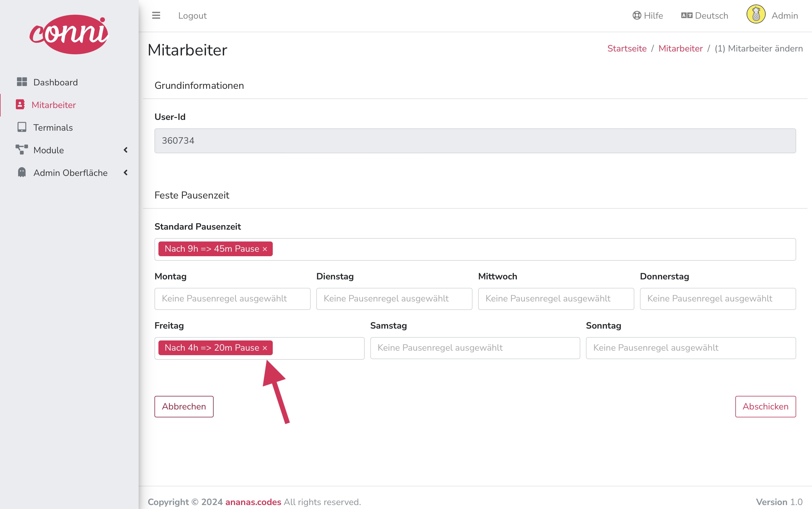Remove the Nach 4h => 20m Pause tag
Image resolution: width=812 pixels, height=509 pixels.
[x=265, y=348]
